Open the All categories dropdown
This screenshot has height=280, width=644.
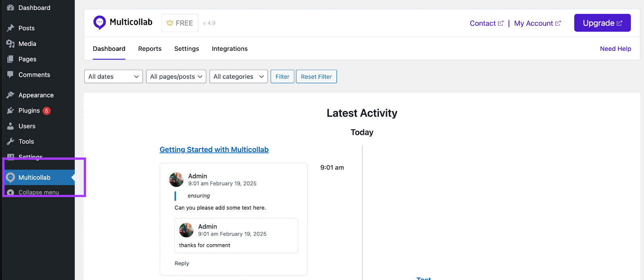point(239,76)
